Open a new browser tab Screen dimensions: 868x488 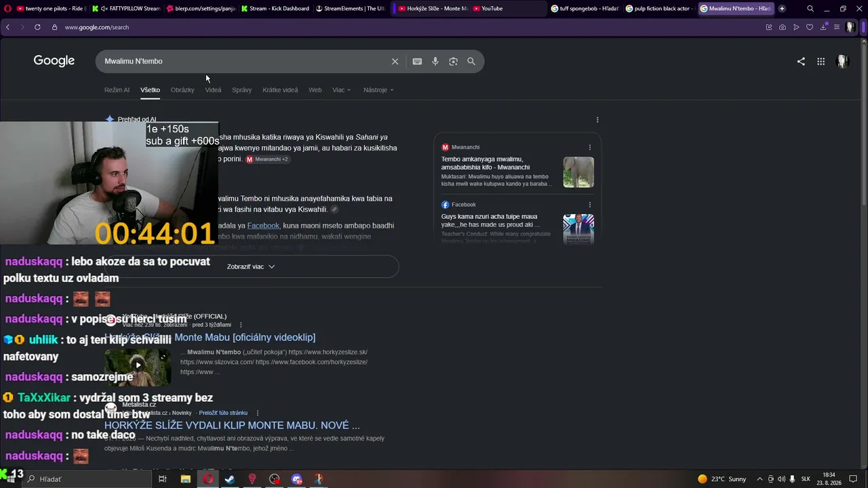[782, 9]
